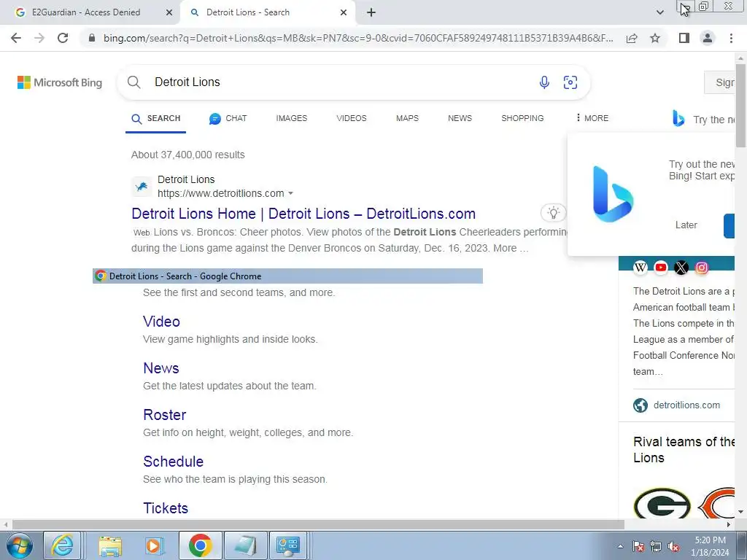Open the News sublink
Screen dimensions: 747x560
pyautogui.click(x=161, y=368)
